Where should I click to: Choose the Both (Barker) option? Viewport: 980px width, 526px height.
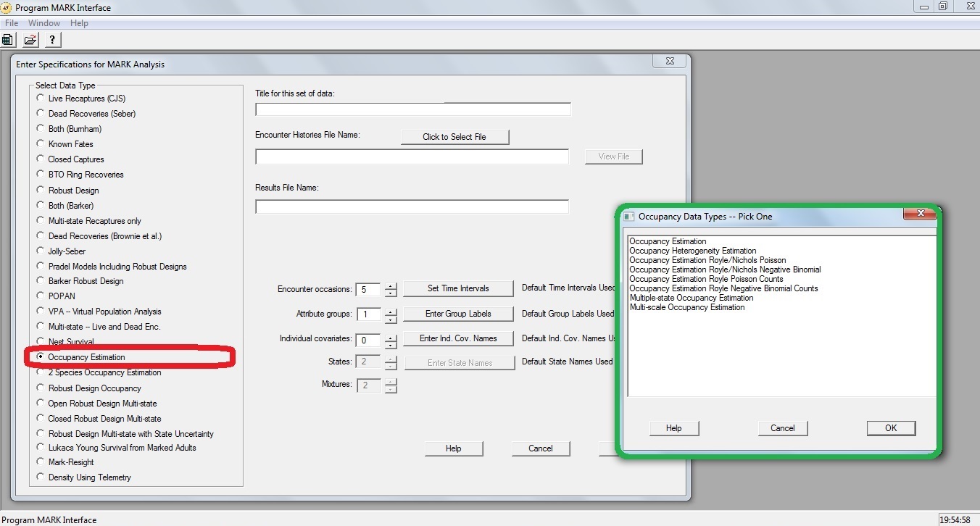coord(65,206)
